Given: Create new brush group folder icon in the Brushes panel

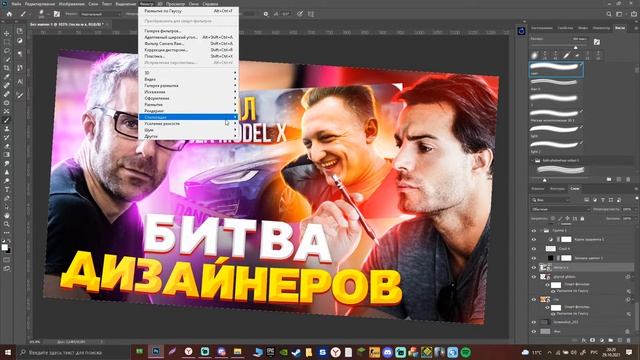Looking at the screenshot, I should coord(609,179).
